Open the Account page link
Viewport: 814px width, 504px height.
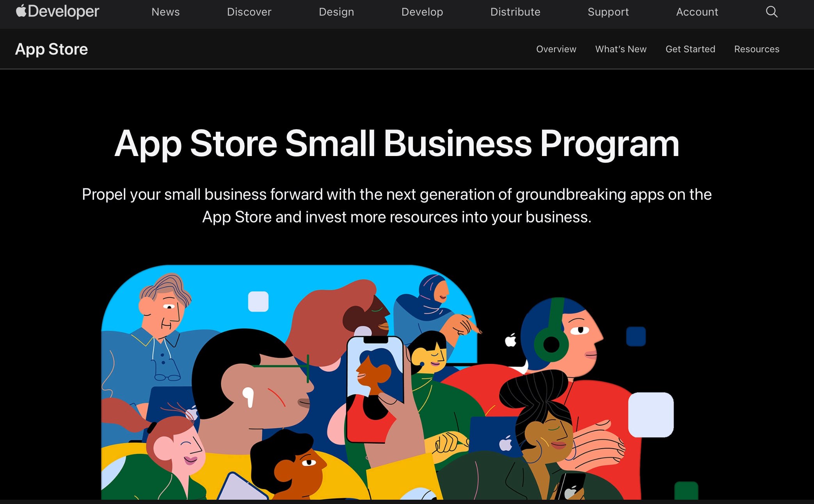pos(697,12)
